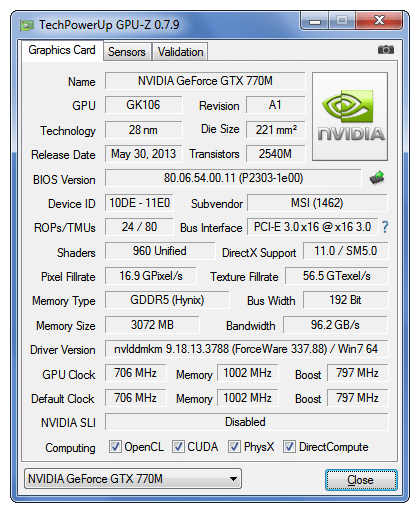Toggle the OpenCL checkbox
This screenshot has width=420, height=513.
(115, 446)
